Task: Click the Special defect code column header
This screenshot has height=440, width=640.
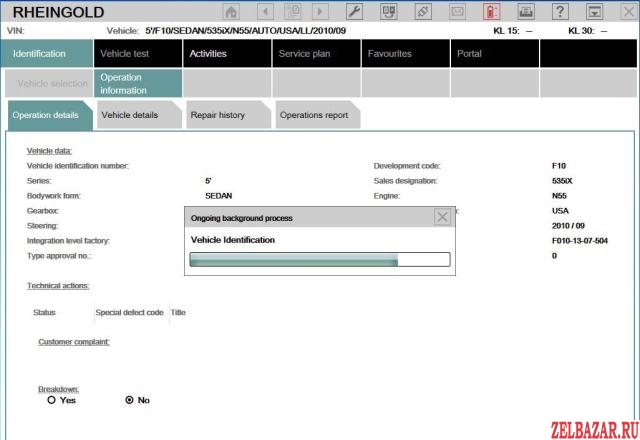Action: [x=129, y=313]
